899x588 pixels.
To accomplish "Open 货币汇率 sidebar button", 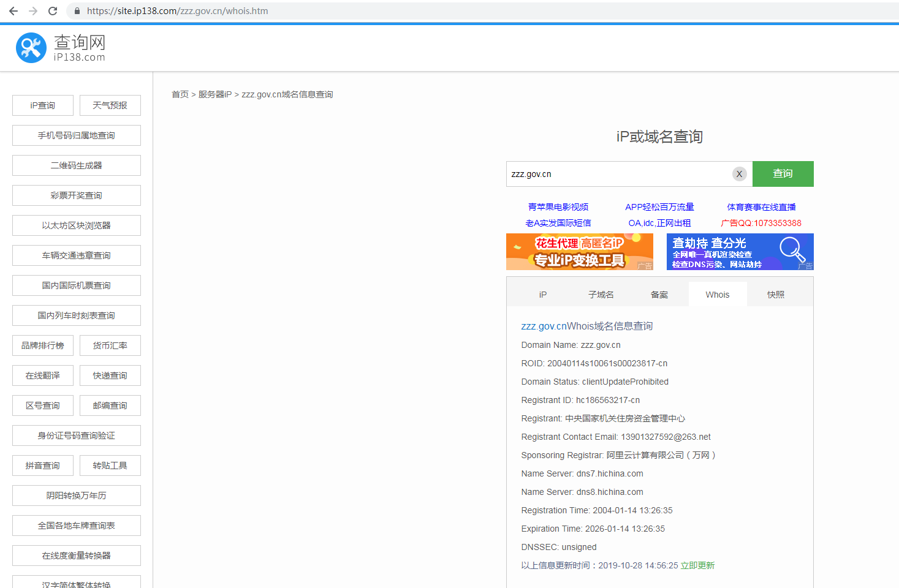I will (110, 345).
